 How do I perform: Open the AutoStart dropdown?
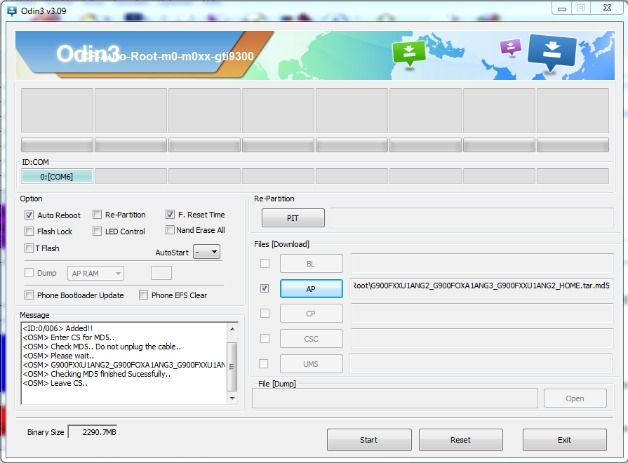(207, 252)
